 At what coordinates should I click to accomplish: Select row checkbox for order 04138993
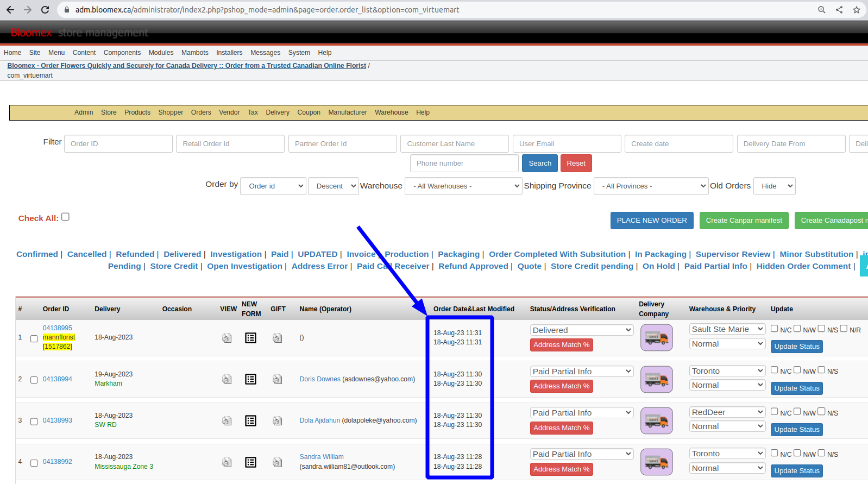[x=34, y=422]
